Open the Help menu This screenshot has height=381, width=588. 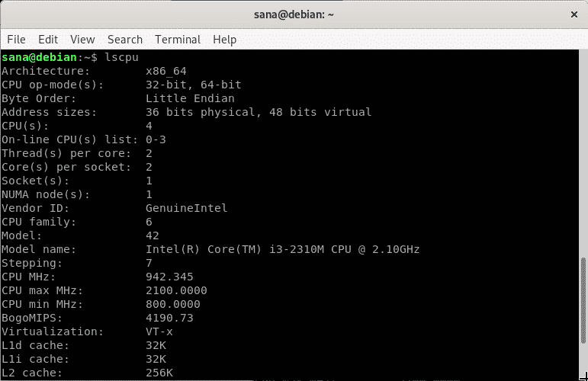click(x=225, y=40)
